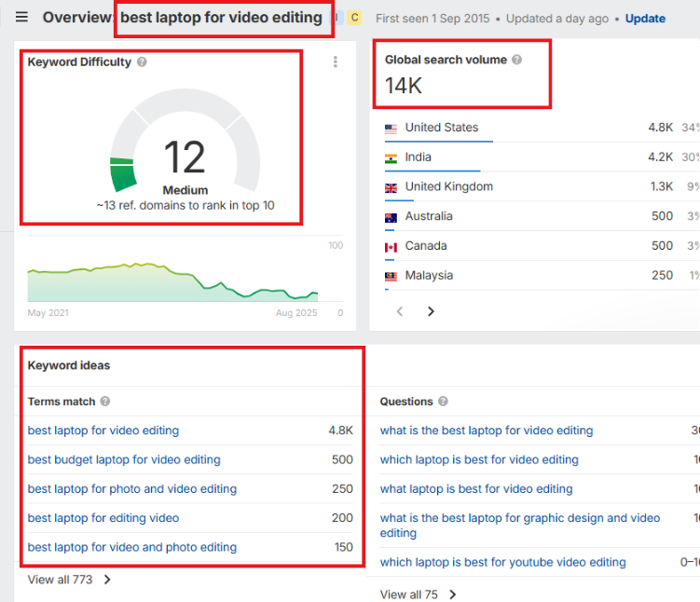This screenshot has width=700, height=602.
Task: Click Global search volume help icon
Action: [x=516, y=60]
